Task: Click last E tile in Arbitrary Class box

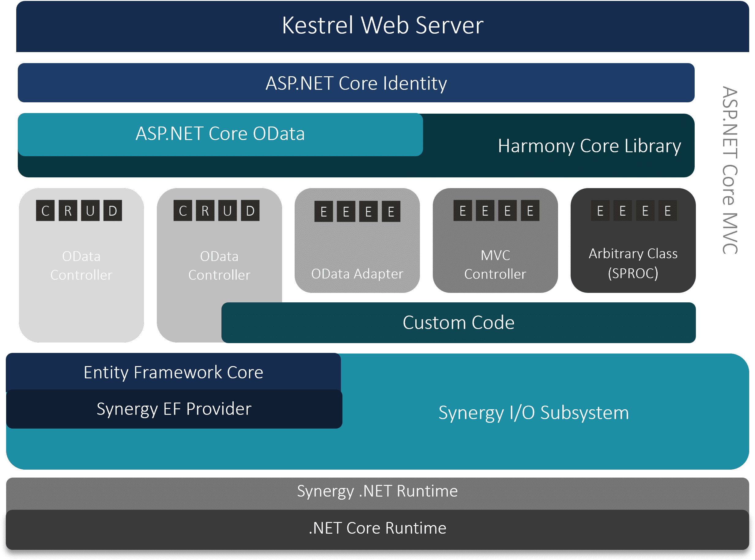Action: click(x=668, y=211)
